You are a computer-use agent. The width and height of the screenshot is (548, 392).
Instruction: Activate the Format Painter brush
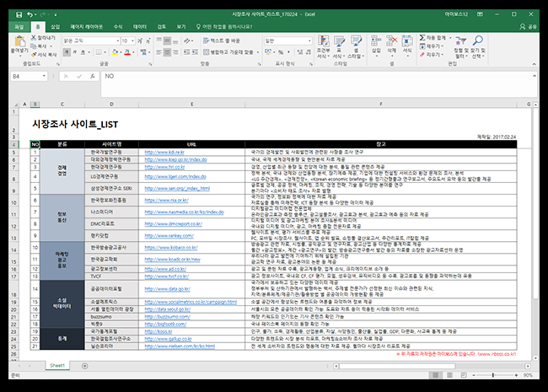pos(34,55)
